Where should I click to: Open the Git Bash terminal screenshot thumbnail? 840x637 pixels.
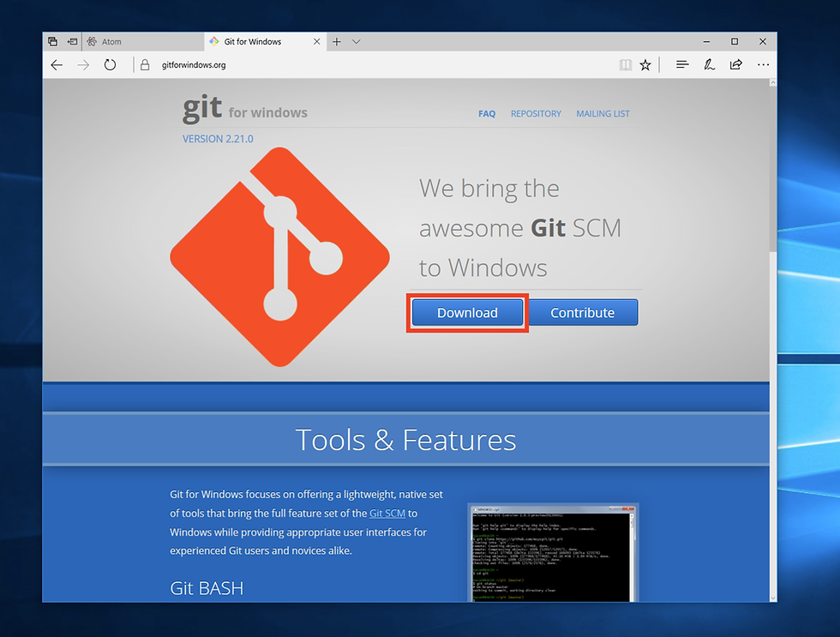553,552
